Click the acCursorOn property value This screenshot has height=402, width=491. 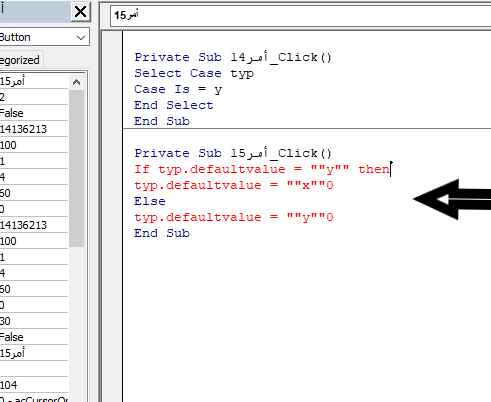click(x=33, y=399)
